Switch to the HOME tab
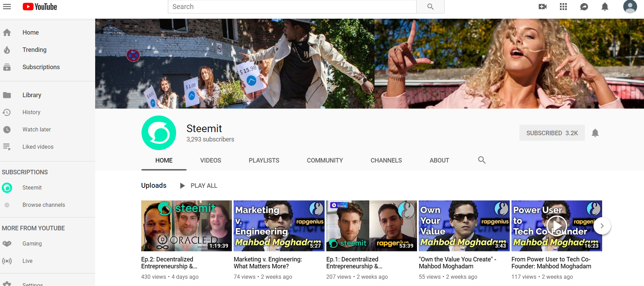 tap(164, 160)
